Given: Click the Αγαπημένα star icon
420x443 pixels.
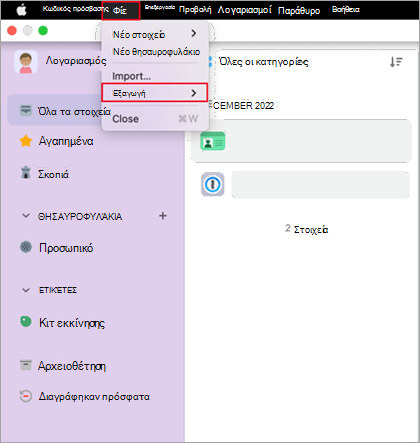Looking at the screenshot, I should point(26,141).
